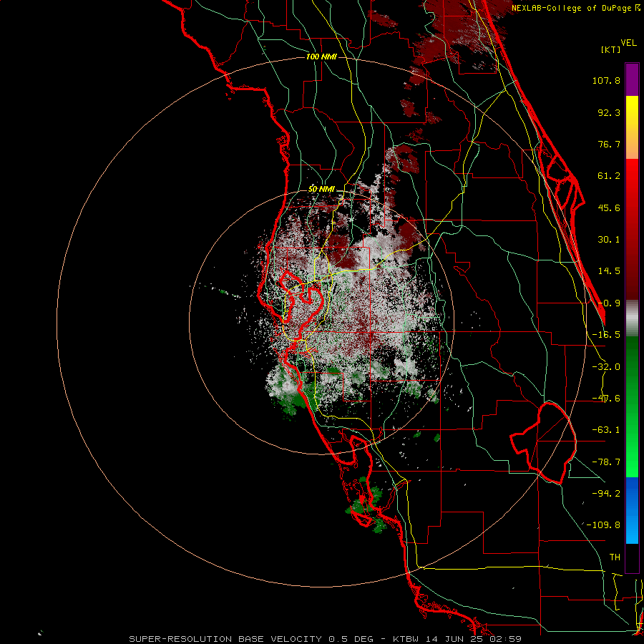The height and width of the screenshot is (644, 644).
Task: Select the 30.1 velocity scale value
Action: [x=609, y=240]
